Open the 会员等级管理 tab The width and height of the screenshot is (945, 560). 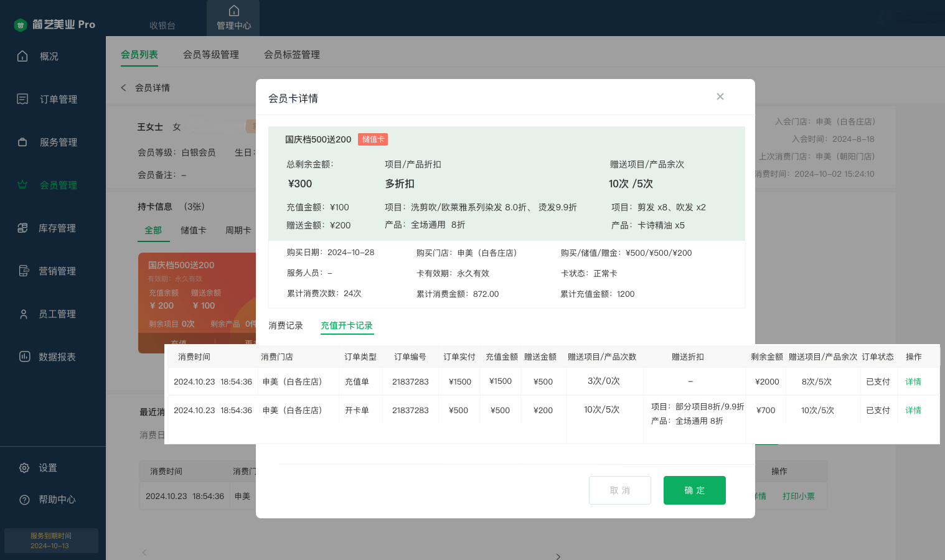pos(211,55)
